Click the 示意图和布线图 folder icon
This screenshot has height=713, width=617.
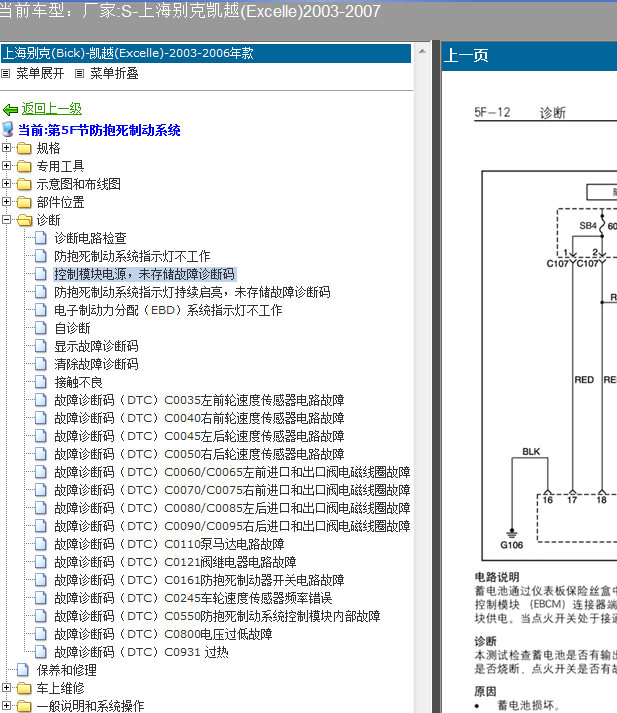[x=24, y=184]
